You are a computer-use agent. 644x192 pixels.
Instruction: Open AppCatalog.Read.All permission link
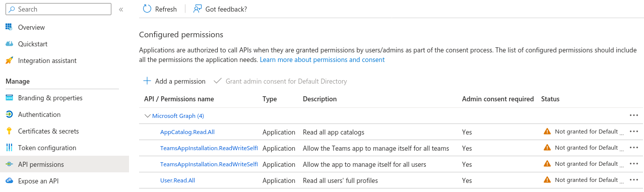click(187, 132)
